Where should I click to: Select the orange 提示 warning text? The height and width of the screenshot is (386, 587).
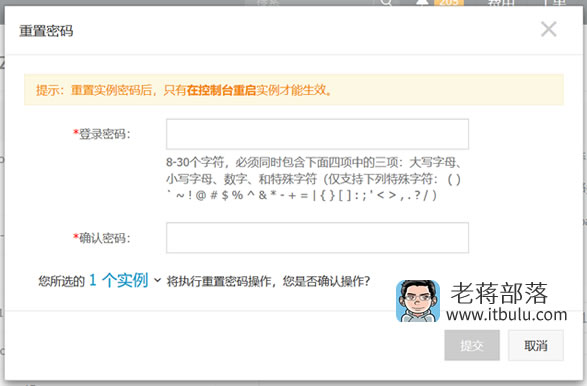[x=184, y=90]
